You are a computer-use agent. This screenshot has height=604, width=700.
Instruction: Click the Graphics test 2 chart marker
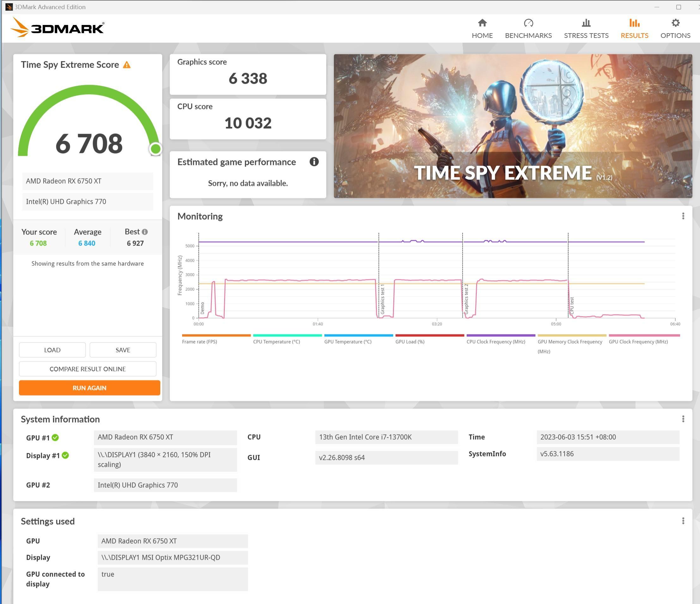click(466, 299)
